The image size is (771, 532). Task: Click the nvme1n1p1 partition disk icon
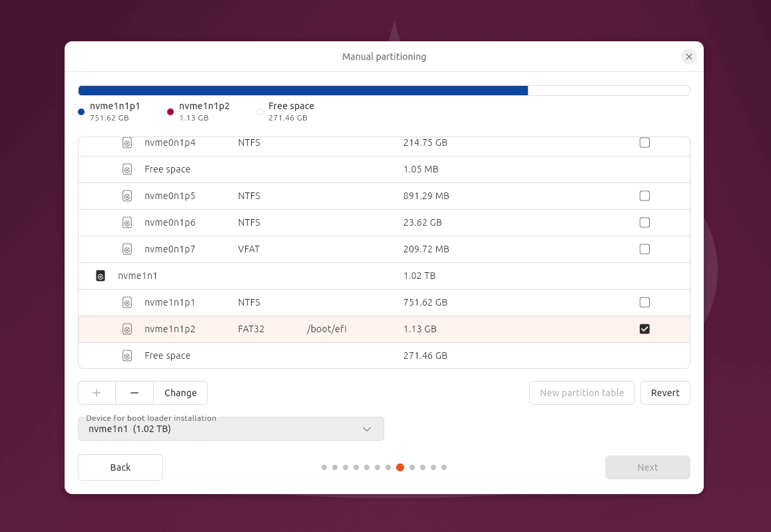click(x=127, y=302)
